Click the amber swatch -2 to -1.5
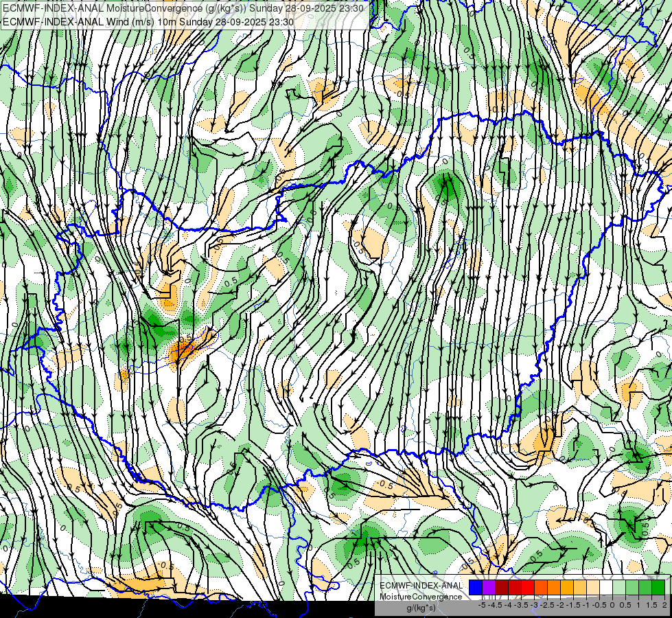 click(x=567, y=588)
